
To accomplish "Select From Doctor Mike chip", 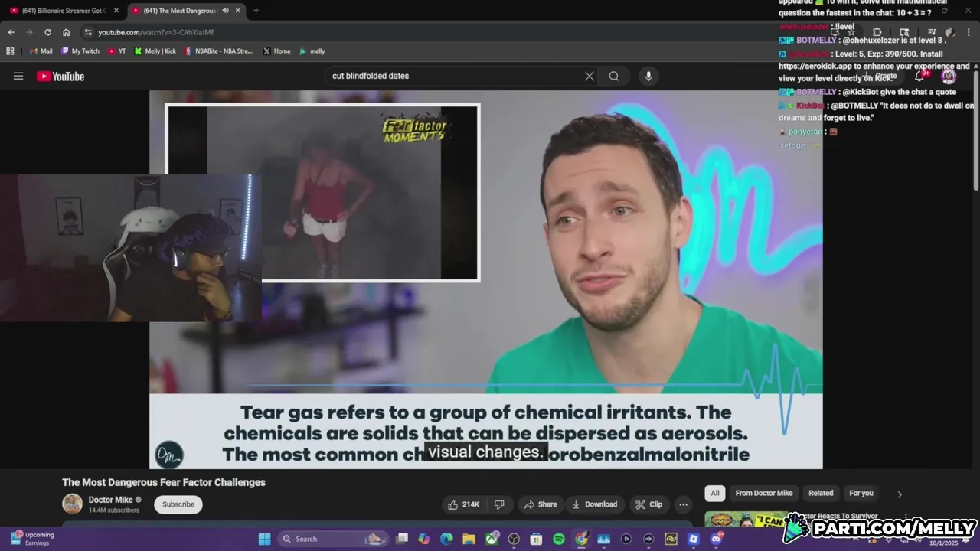I will click(x=764, y=493).
